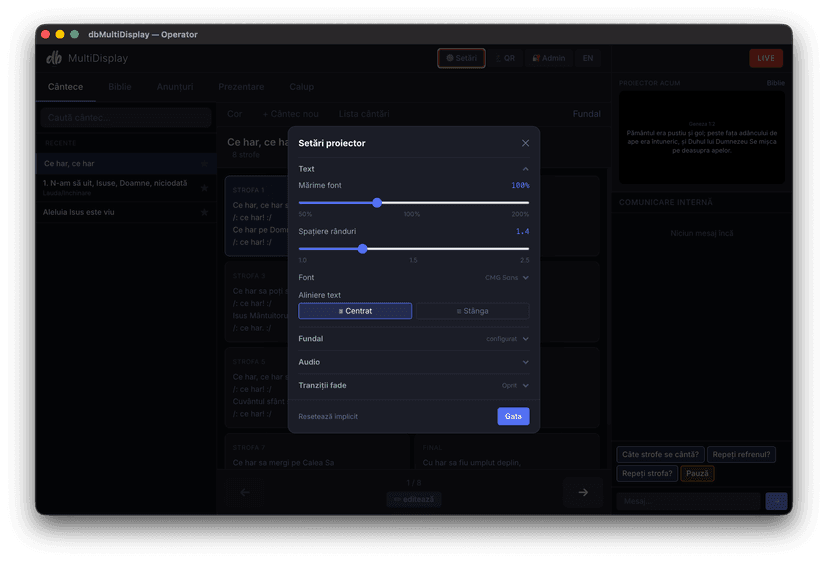Open the Font dropdown showing CMG Sans
828x562 pixels.
pyautogui.click(x=506, y=277)
